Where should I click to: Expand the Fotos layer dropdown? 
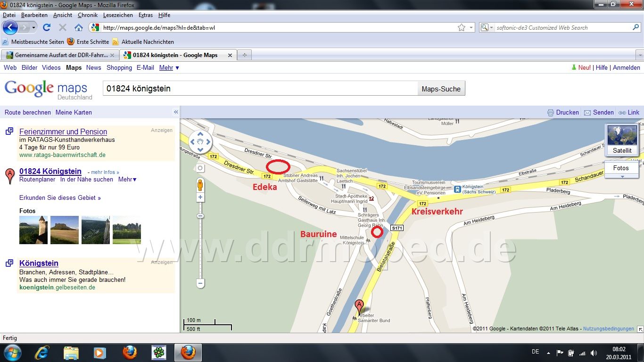point(621,177)
